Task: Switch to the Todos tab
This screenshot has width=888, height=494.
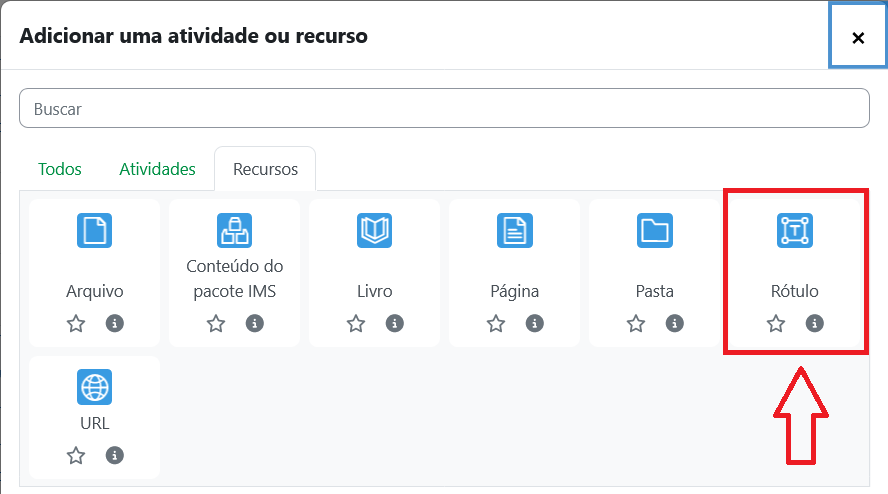Action: pos(60,169)
